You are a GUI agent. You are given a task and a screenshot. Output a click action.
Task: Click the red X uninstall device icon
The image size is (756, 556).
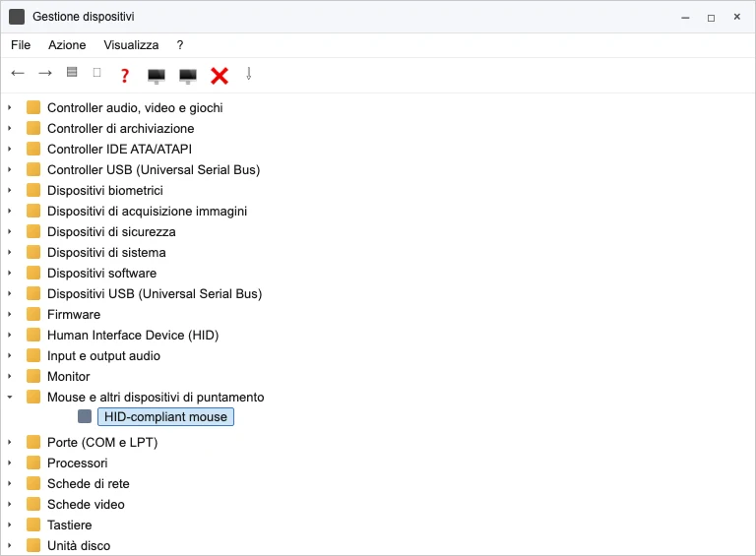220,76
